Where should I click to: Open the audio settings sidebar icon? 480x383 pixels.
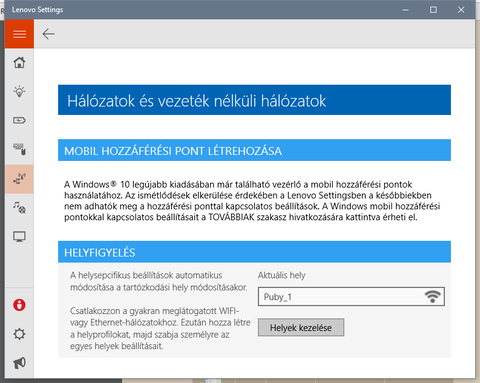(x=19, y=207)
